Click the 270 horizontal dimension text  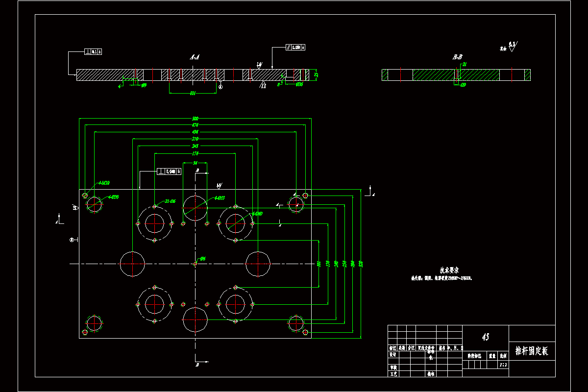pos(196,139)
